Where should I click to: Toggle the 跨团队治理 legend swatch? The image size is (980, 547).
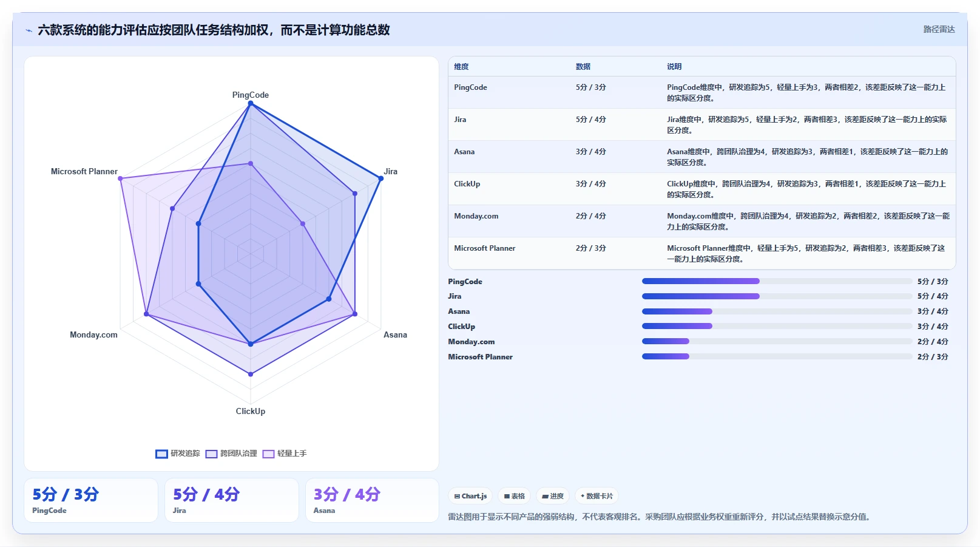[x=211, y=454]
